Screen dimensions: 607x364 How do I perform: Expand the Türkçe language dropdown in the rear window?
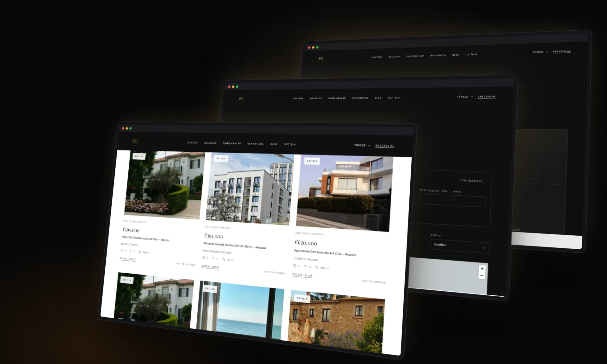coord(540,52)
